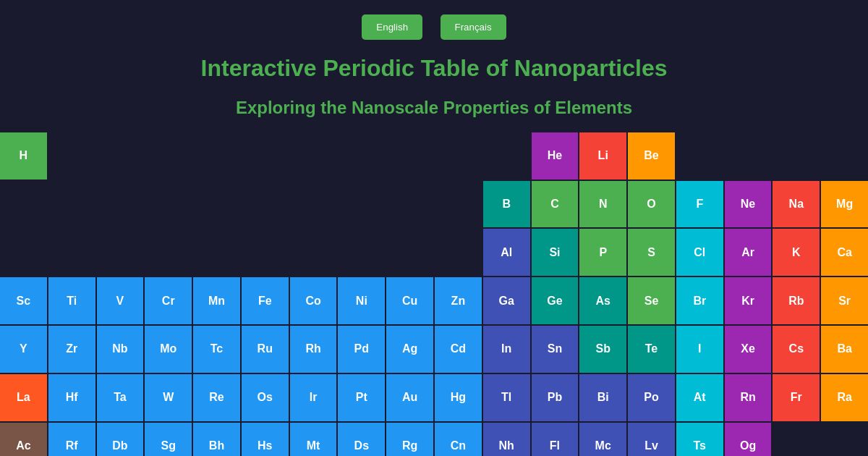Open the Lanthanum (La) element
868x456 pixels.
point(23,397)
